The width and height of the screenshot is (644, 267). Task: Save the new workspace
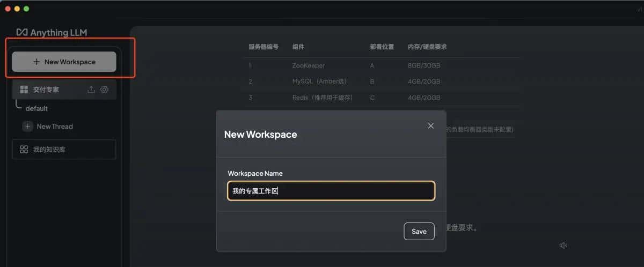point(419,231)
